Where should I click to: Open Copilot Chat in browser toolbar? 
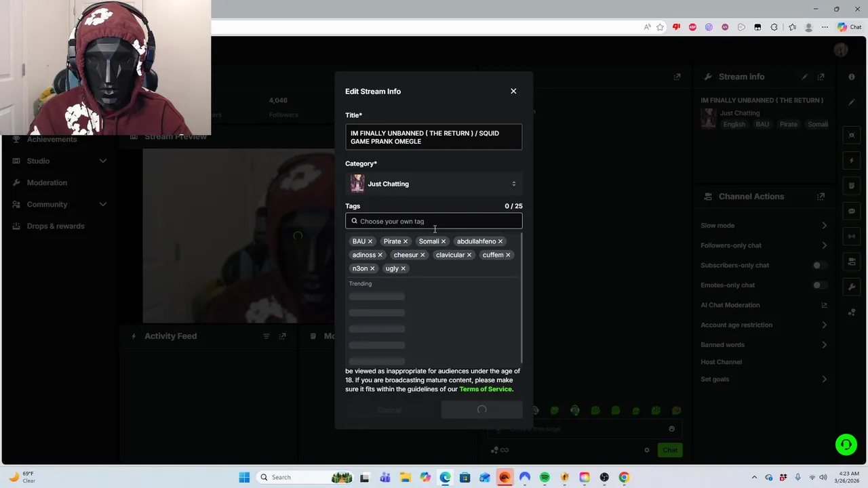849,27
